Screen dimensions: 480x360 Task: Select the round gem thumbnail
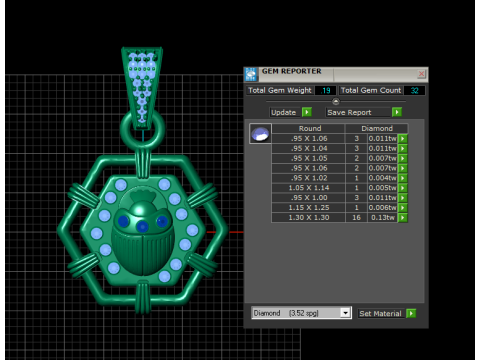pyautogui.click(x=260, y=134)
